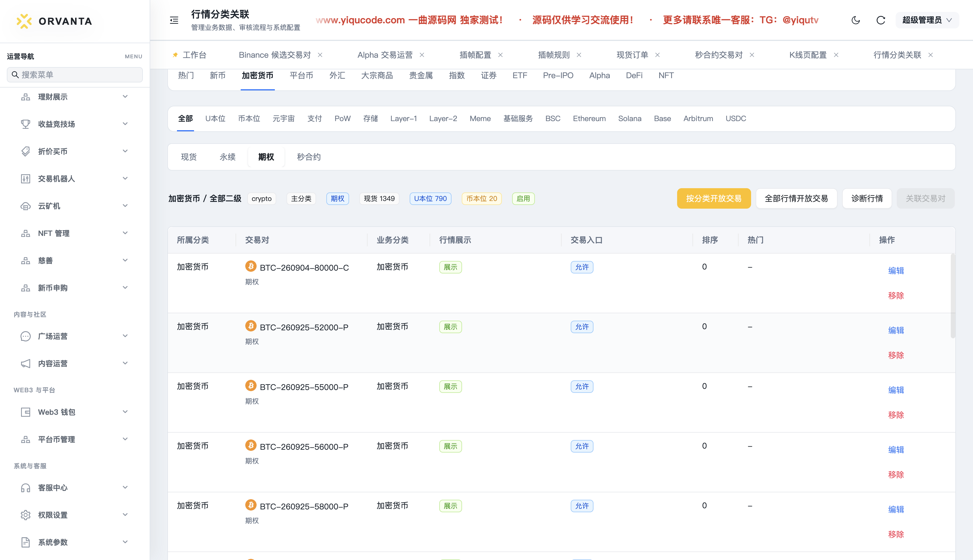Click the 交易机器人 sliders icon
The height and width of the screenshot is (560, 973).
point(25,179)
